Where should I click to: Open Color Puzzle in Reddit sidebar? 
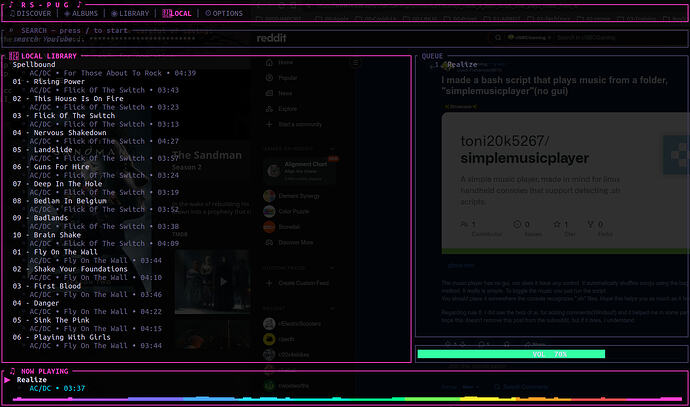[x=286, y=212]
